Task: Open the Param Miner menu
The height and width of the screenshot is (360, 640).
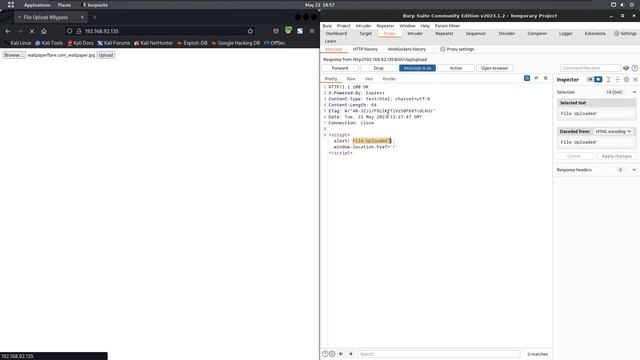Action: 447,26
